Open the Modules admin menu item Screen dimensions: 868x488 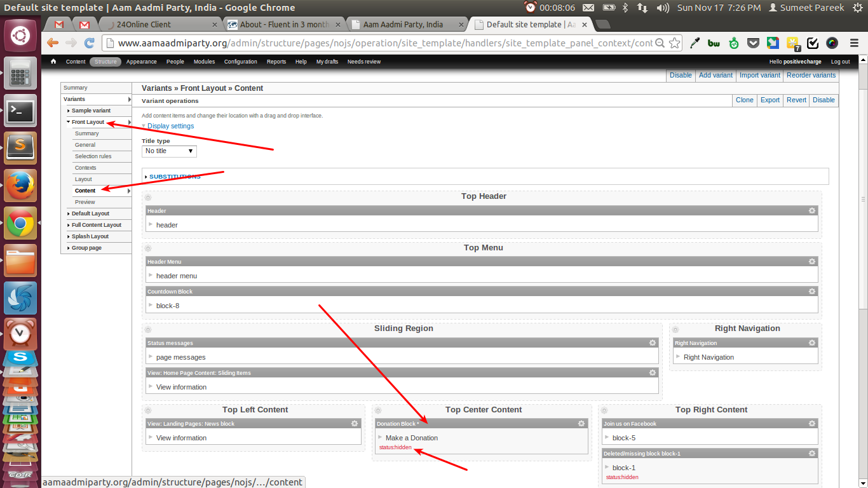[x=204, y=62]
